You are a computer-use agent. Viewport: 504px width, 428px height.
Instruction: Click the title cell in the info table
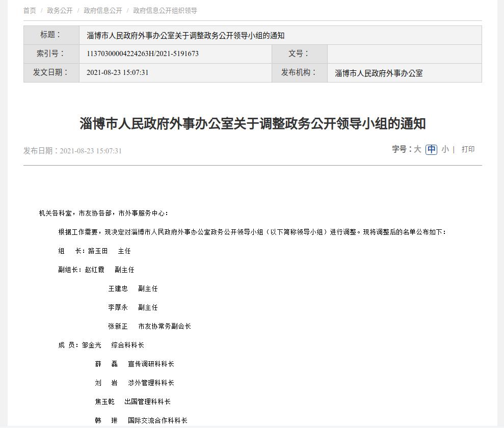280,35
